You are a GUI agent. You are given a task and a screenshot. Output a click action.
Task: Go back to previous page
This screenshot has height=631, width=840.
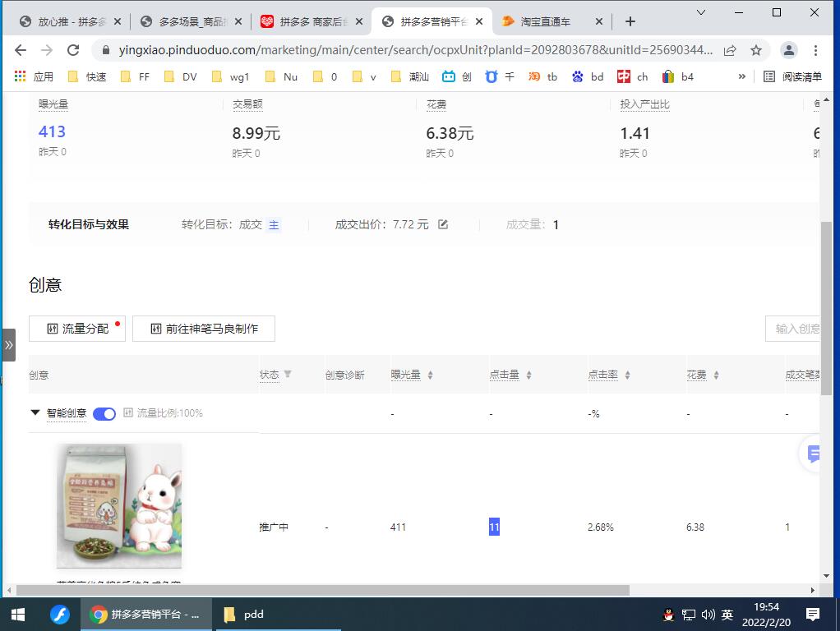click(21, 50)
